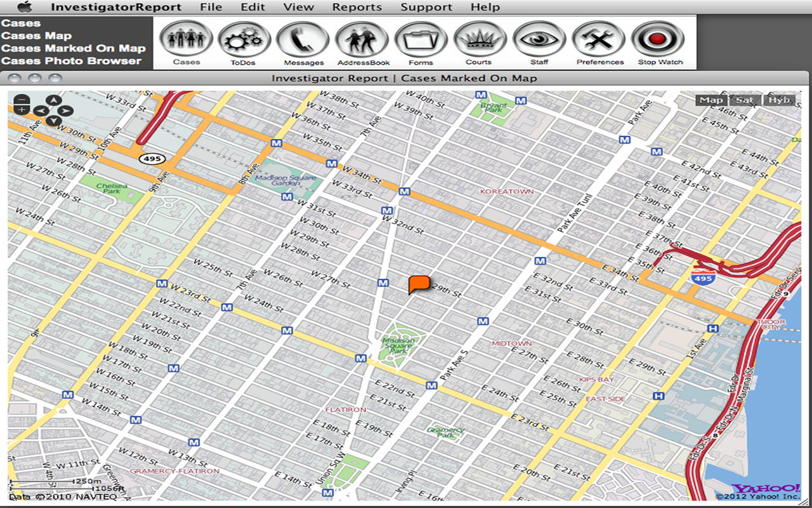This screenshot has width=812, height=508.
Task: Pan the map down with arrow
Action: (54, 121)
